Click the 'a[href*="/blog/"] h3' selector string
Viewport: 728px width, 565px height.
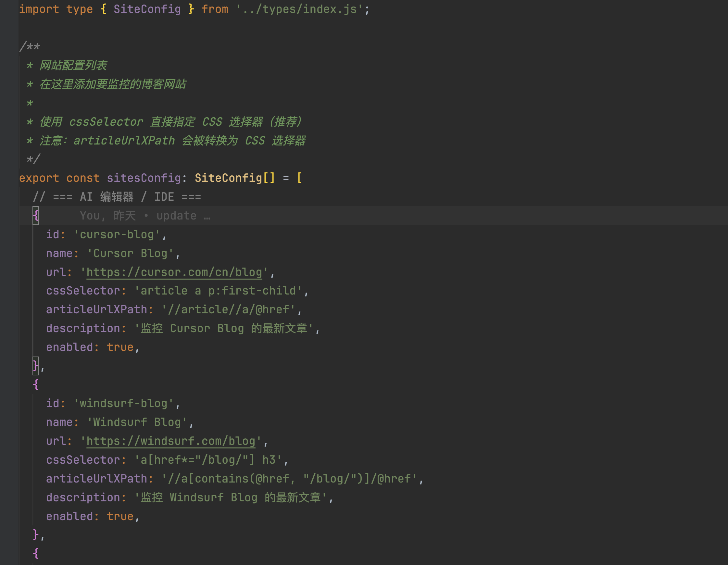click(x=208, y=460)
